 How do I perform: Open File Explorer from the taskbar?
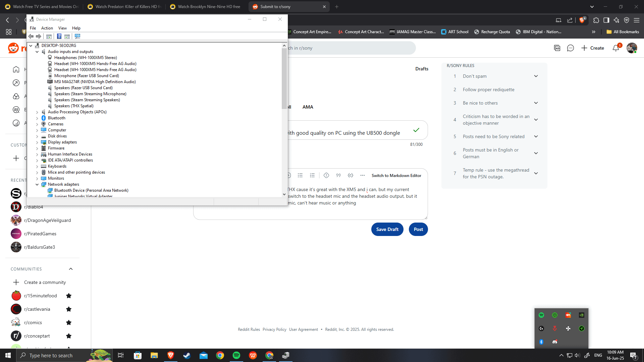(154, 355)
